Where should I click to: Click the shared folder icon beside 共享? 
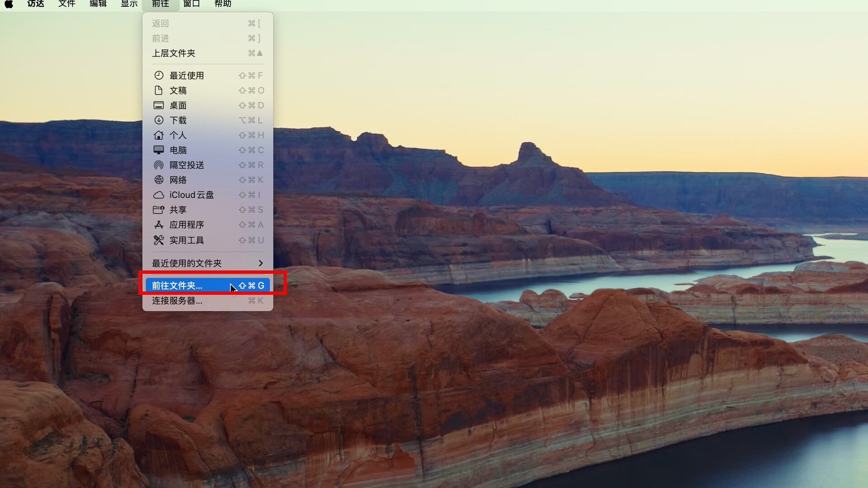159,210
